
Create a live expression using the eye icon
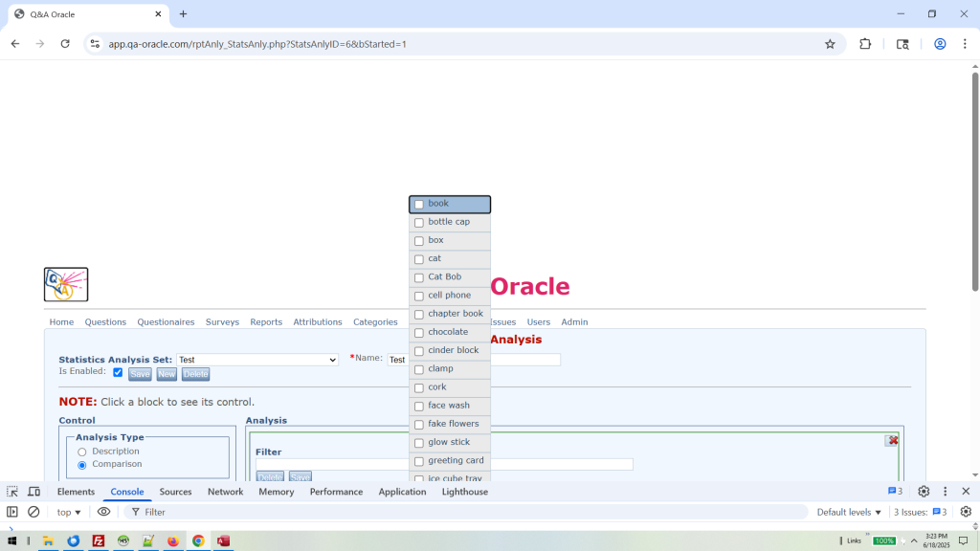click(x=103, y=512)
